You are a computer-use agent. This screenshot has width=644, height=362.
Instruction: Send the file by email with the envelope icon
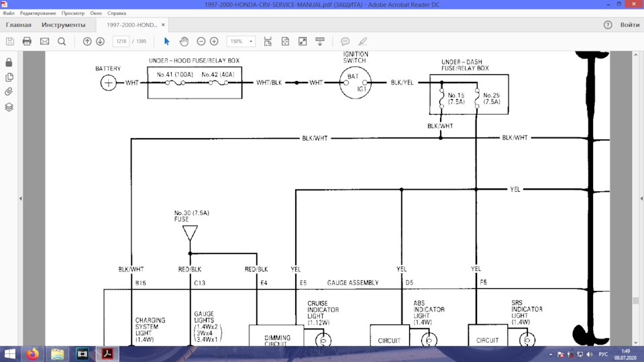point(44,41)
